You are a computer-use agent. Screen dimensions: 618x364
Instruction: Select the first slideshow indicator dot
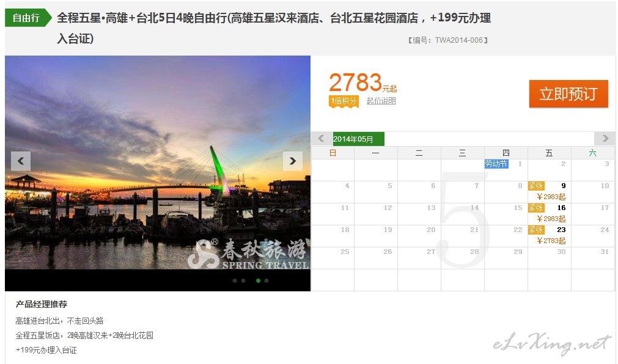tap(235, 280)
